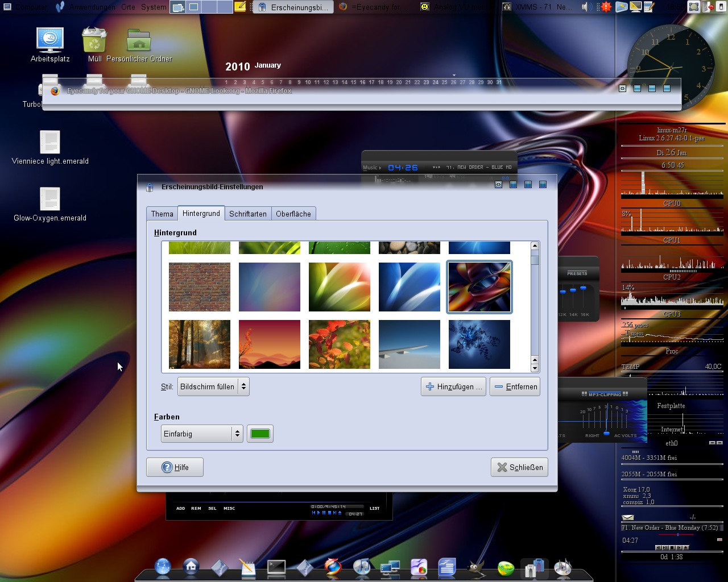Click MISC in the XMMS playlist window
The height and width of the screenshot is (582, 728).
[229, 508]
